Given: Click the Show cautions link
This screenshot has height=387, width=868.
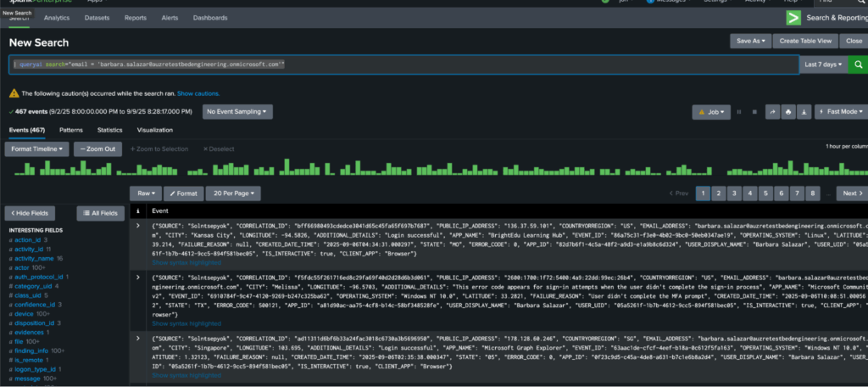Looking at the screenshot, I should (198, 93).
